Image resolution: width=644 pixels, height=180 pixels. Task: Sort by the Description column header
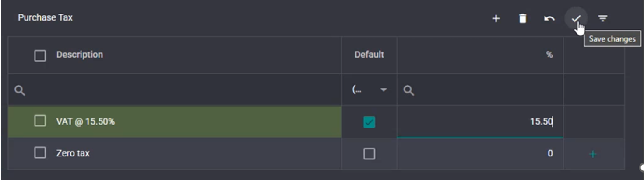pyautogui.click(x=80, y=55)
